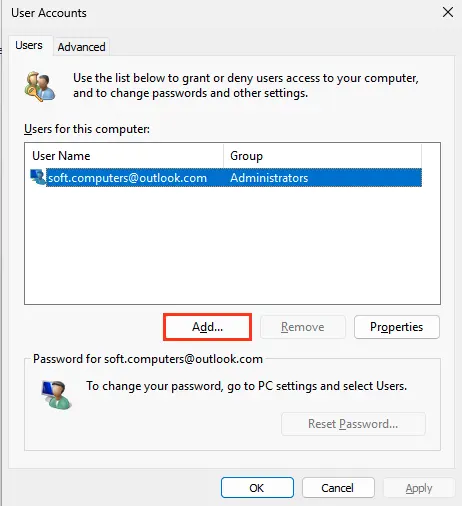
Task: Click the users-with-key icon beside the description
Action: tap(40, 86)
